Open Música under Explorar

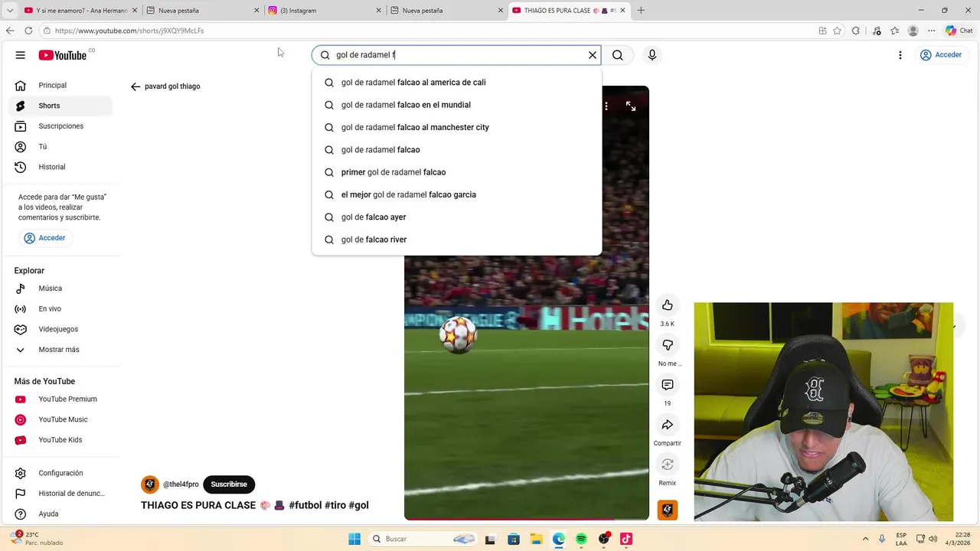(x=61, y=289)
